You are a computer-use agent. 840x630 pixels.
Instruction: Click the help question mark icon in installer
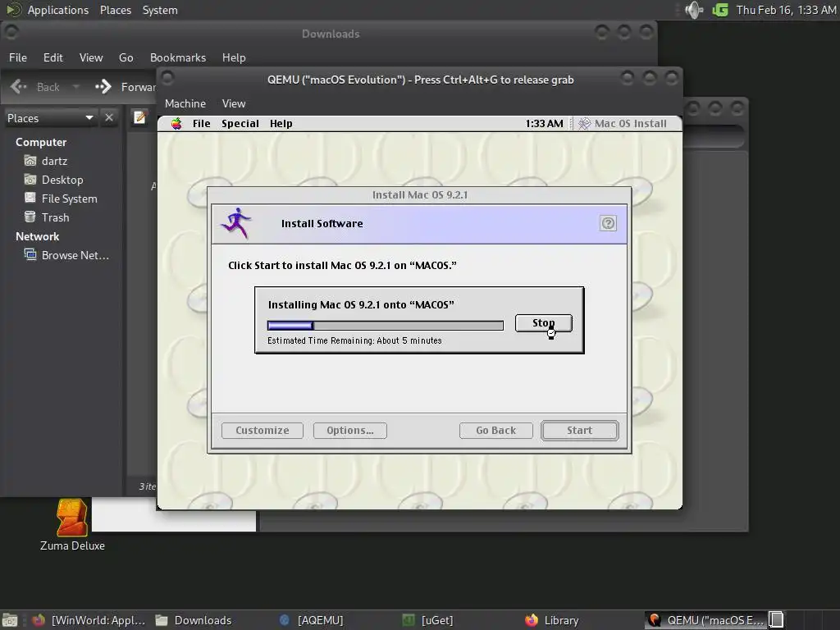(x=608, y=223)
